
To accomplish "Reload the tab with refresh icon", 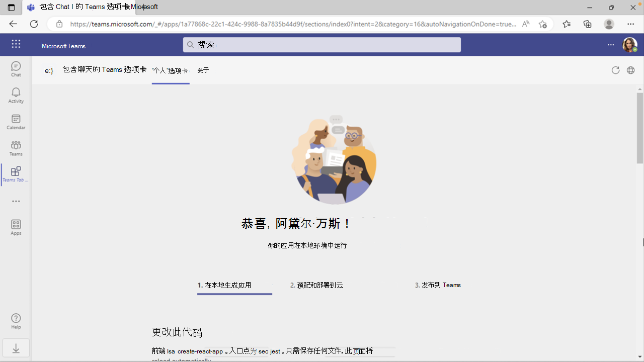I will pyautogui.click(x=615, y=70).
